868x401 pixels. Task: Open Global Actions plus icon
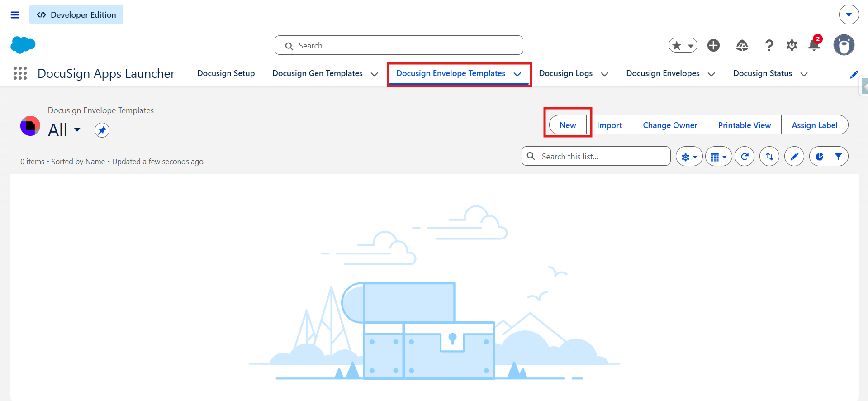pyautogui.click(x=713, y=45)
